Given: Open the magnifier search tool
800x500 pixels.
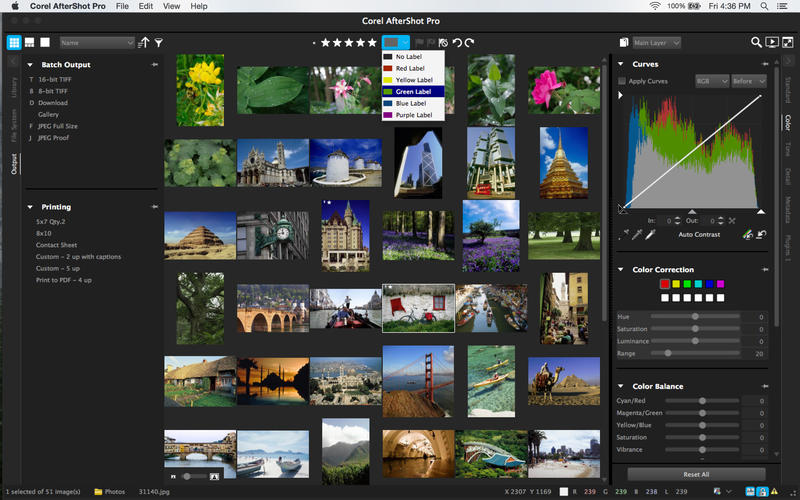Looking at the screenshot, I should (757, 43).
